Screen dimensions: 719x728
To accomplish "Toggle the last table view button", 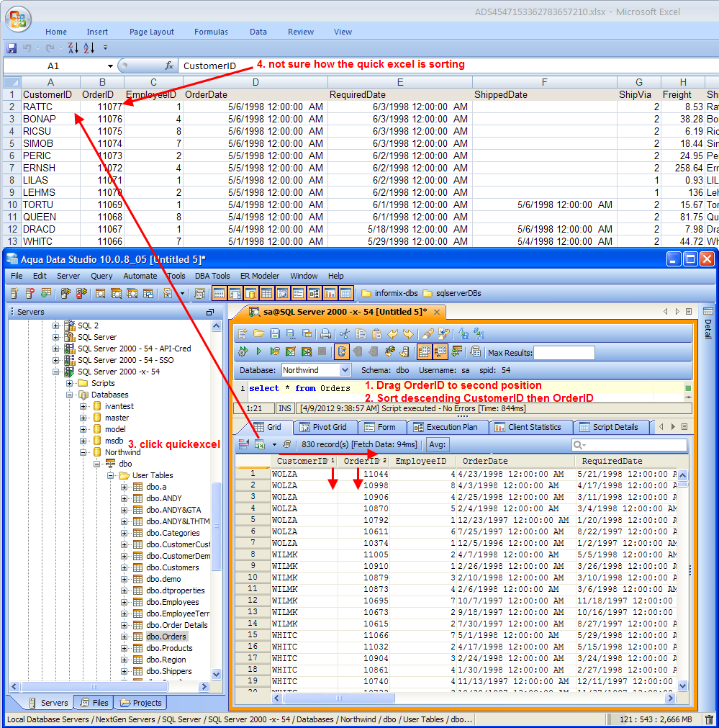I will point(345,293).
